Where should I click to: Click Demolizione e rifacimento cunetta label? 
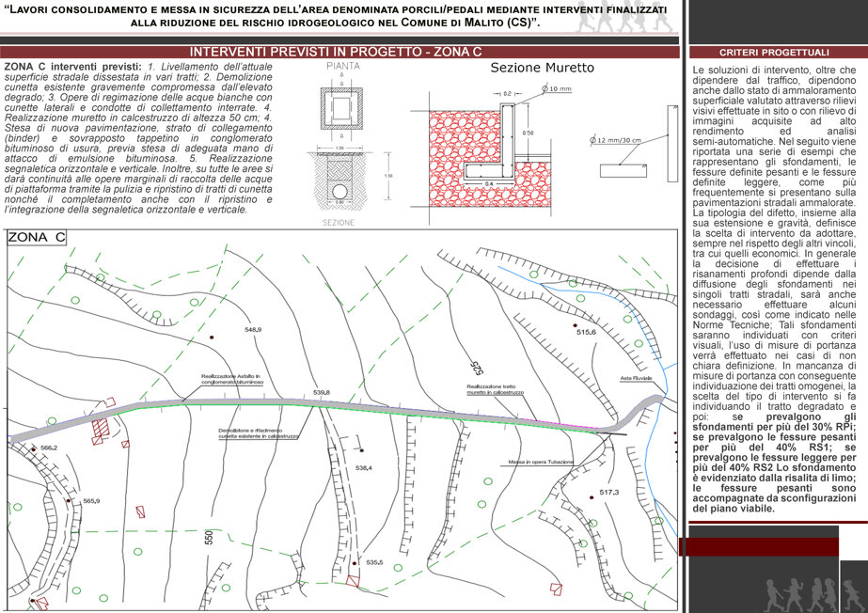point(258,433)
